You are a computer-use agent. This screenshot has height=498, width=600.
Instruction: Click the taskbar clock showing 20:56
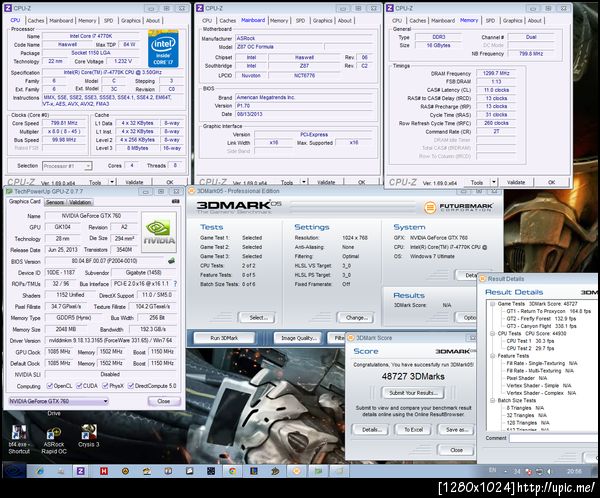(574, 471)
